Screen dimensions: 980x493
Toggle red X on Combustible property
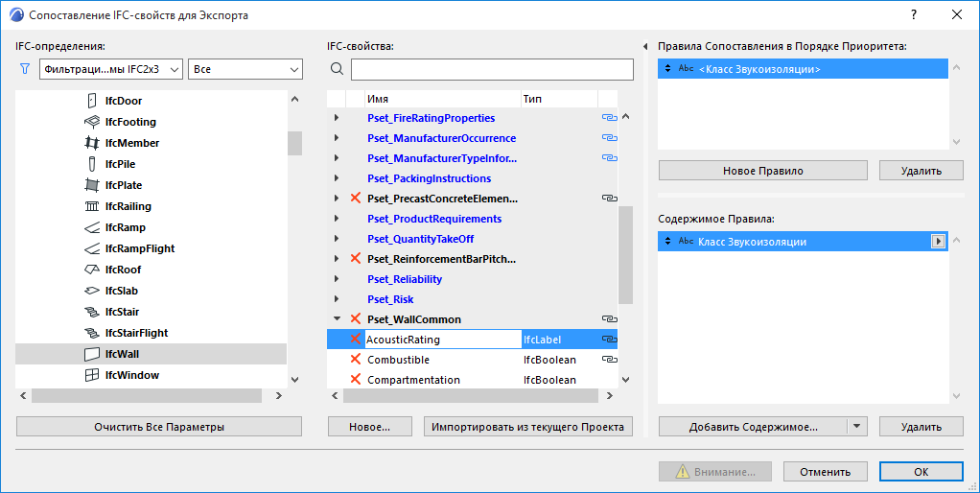pyautogui.click(x=356, y=360)
